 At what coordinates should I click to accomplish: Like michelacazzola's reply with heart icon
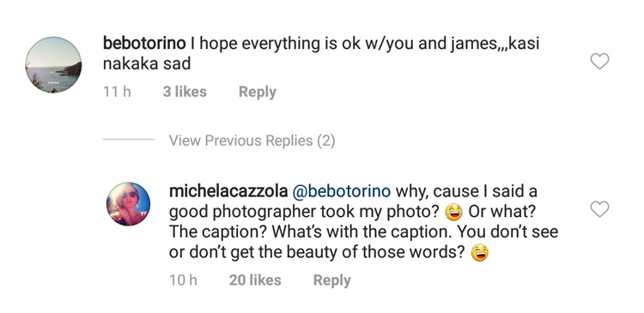[x=599, y=209]
